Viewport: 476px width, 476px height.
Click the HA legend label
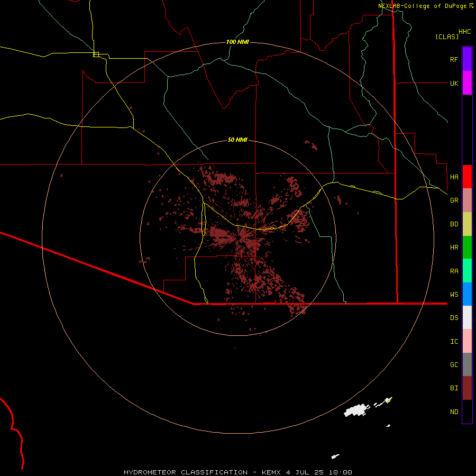[x=454, y=177]
